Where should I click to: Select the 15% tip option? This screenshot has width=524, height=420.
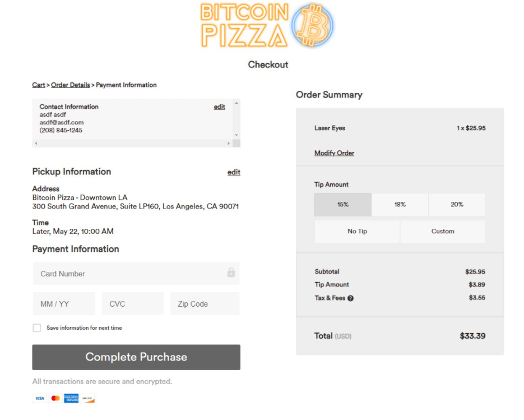click(343, 204)
